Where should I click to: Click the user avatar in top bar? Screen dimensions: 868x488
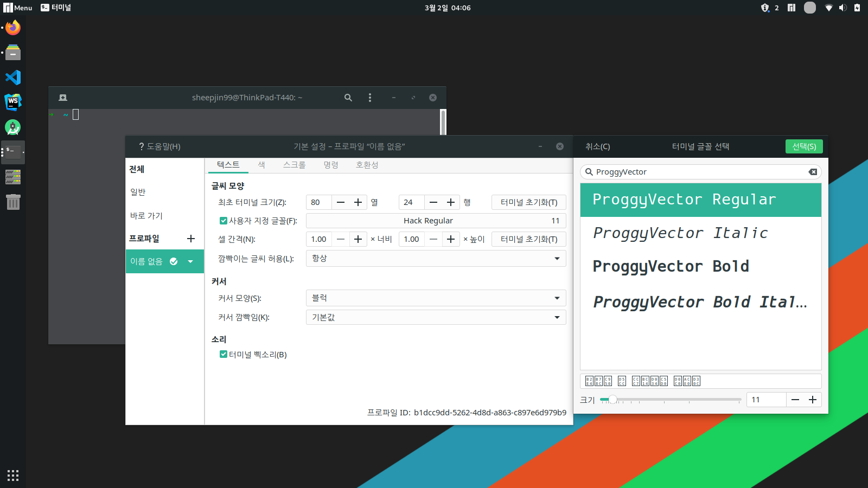tap(810, 8)
